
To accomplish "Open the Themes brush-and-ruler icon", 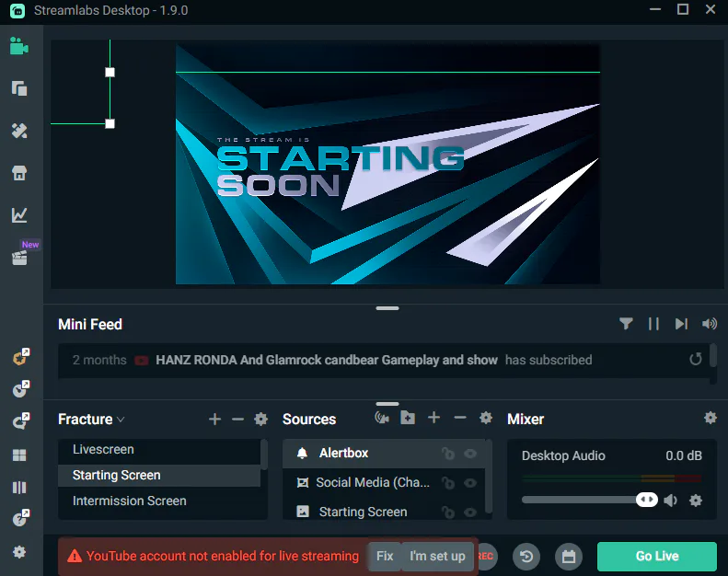I will click(19, 131).
